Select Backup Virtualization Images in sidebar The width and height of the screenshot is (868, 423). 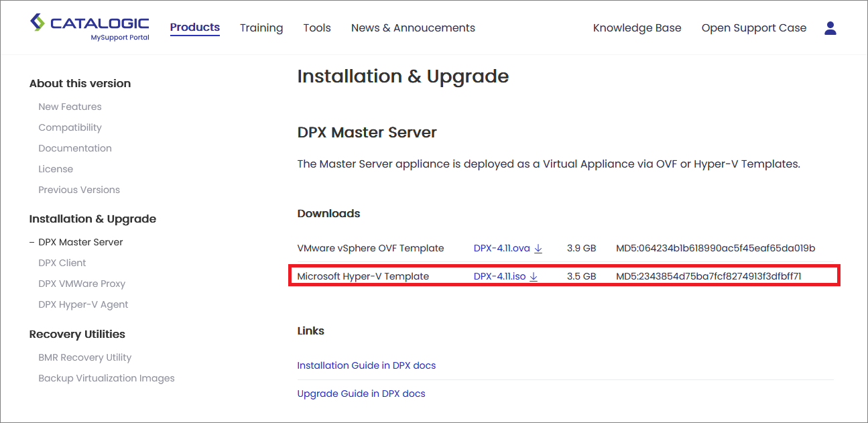(x=106, y=378)
